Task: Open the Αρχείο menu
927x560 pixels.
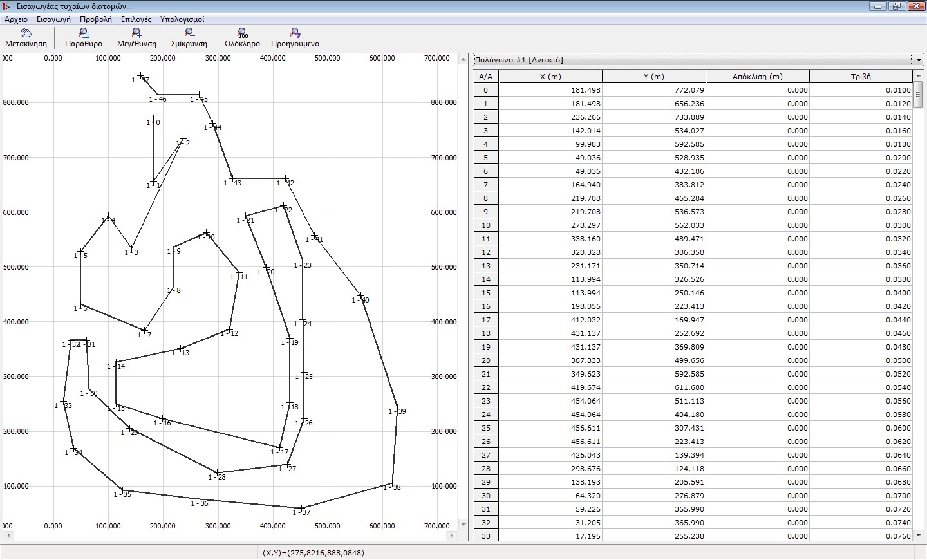Action: (16, 19)
